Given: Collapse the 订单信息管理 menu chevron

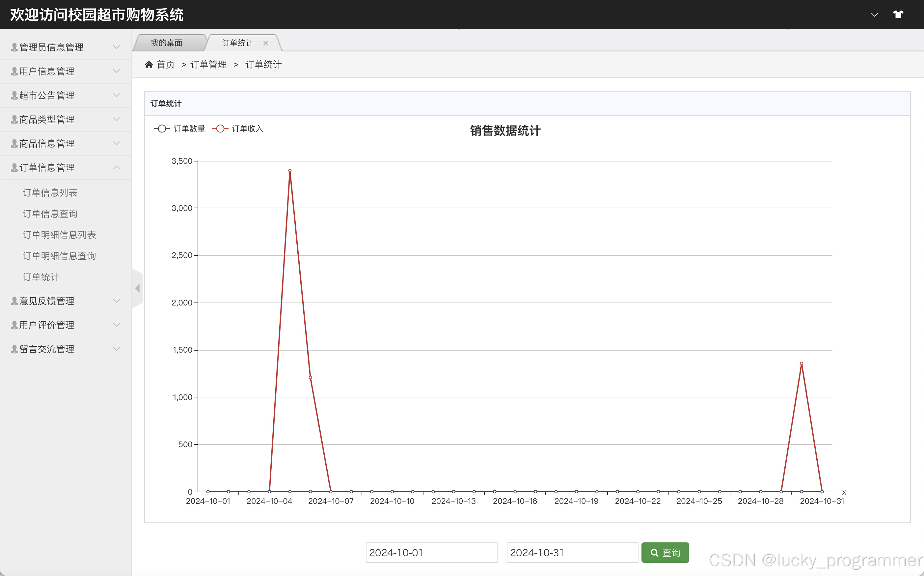Looking at the screenshot, I should pos(117,168).
